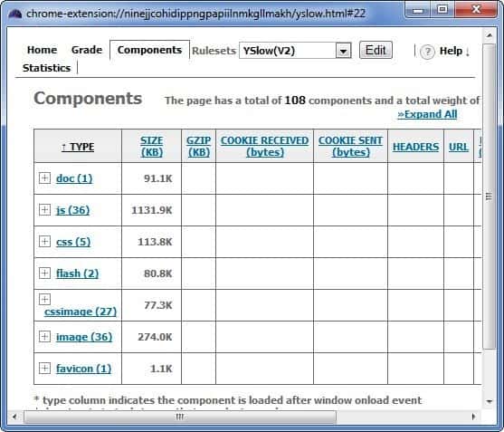The image size is (504, 432).
Task: Click the scroll up arrow
Action: (x=490, y=35)
